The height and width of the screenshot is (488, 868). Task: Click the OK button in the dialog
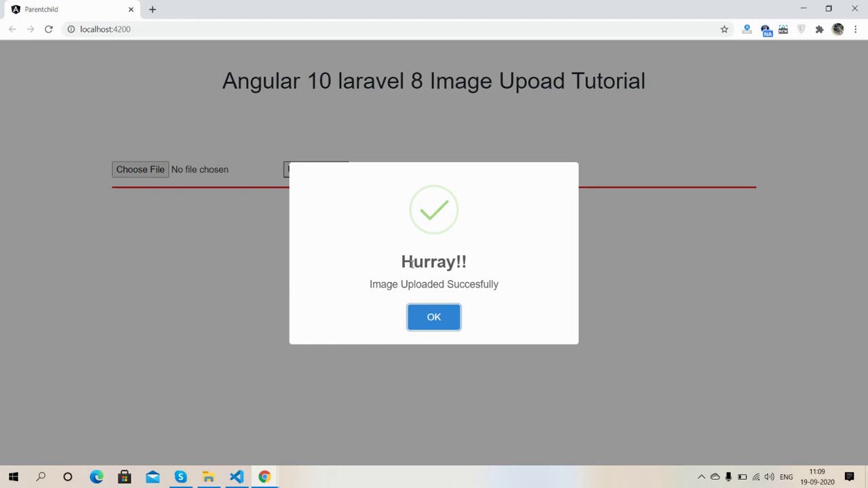[x=434, y=317]
